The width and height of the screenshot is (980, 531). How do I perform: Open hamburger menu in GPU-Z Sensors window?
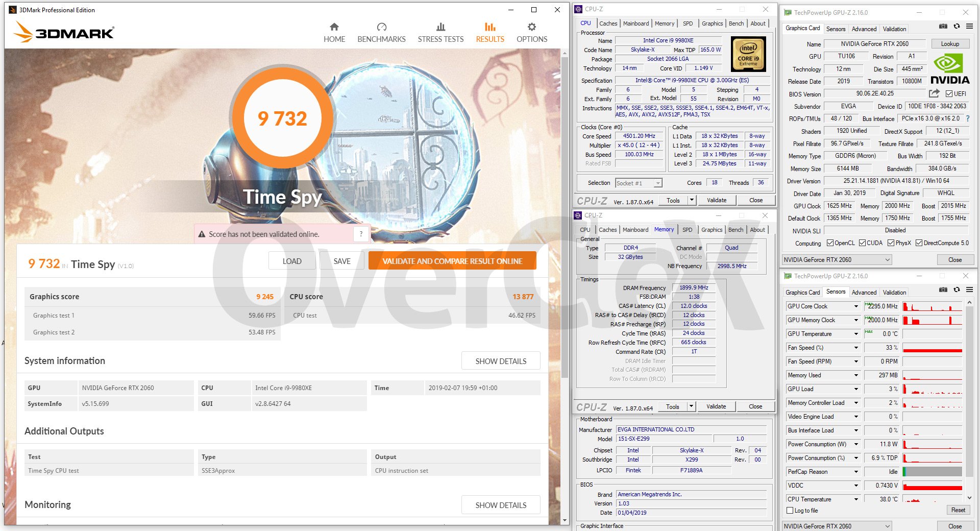coord(969,289)
